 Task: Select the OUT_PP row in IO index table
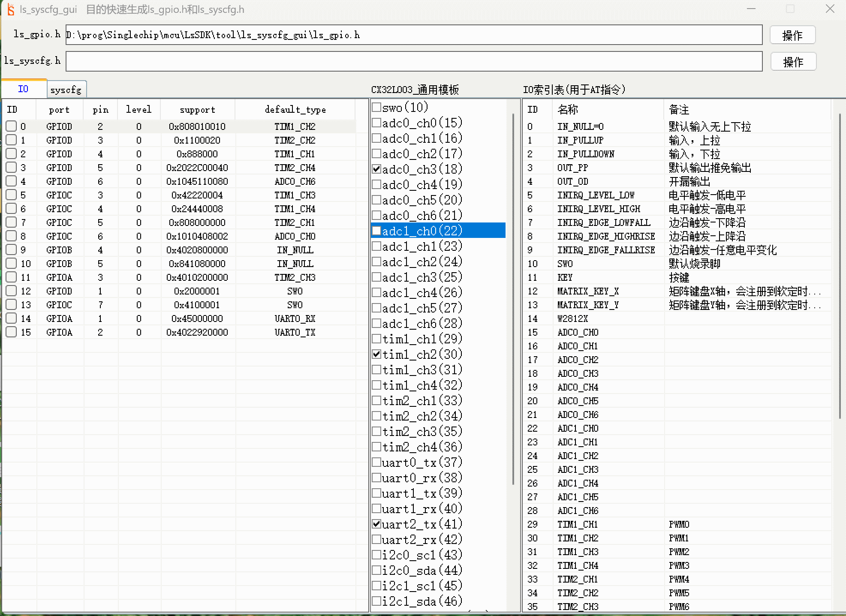tap(677, 168)
